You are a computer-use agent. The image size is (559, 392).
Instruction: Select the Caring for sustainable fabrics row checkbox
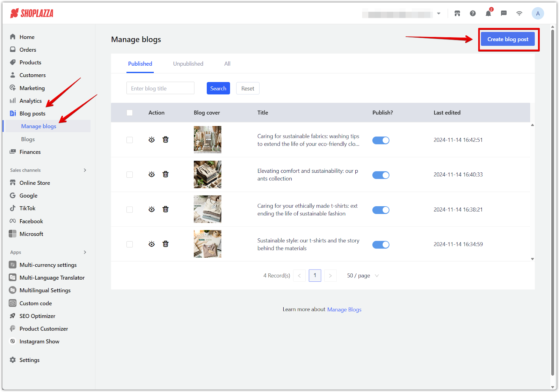(x=130, y=140)
